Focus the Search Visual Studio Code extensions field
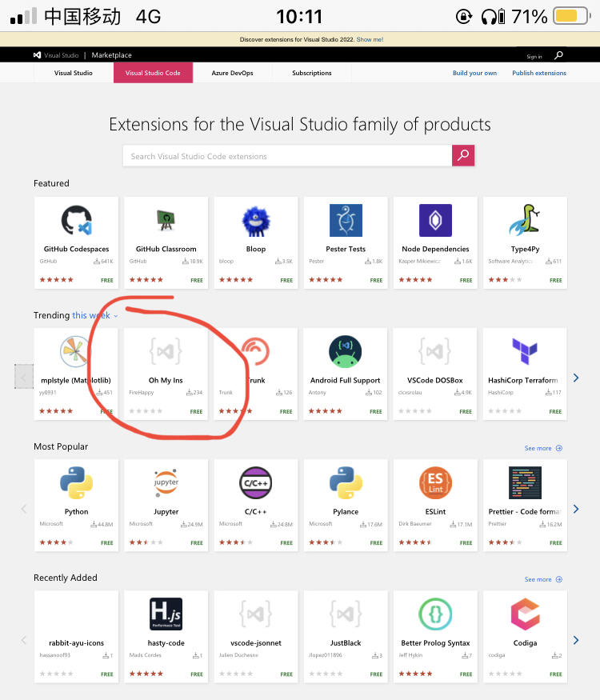 tap(288, 156)
